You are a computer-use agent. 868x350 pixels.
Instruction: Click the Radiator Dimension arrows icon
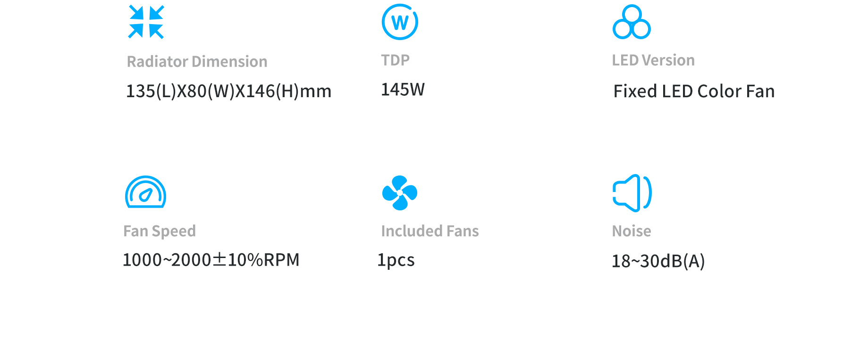click(x=146, y=22)
